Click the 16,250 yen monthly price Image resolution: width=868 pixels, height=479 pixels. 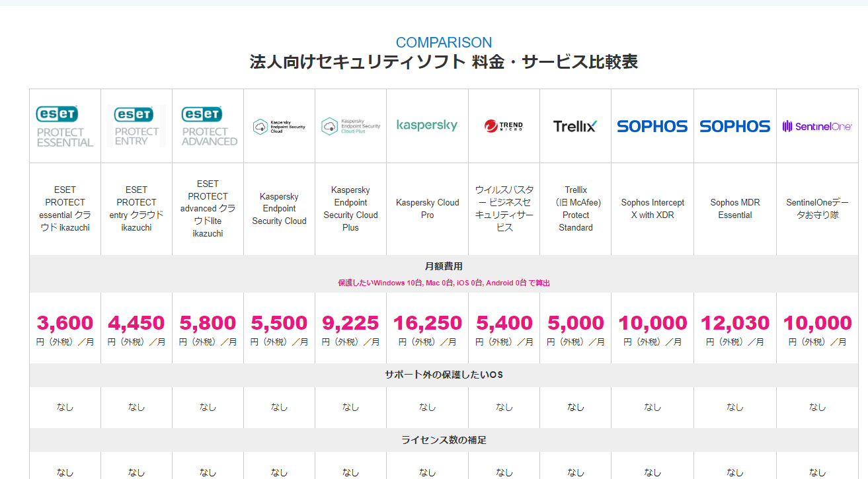427,323
